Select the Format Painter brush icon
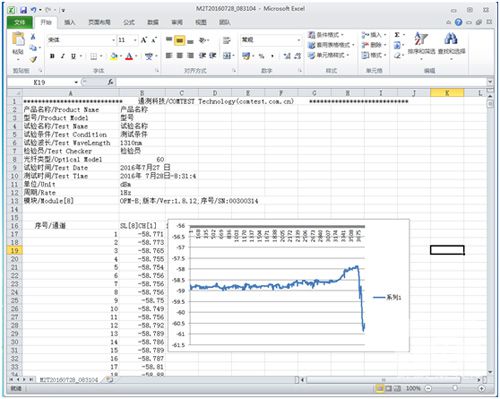This screenshot has height=399, width=500. coord(33,59)
